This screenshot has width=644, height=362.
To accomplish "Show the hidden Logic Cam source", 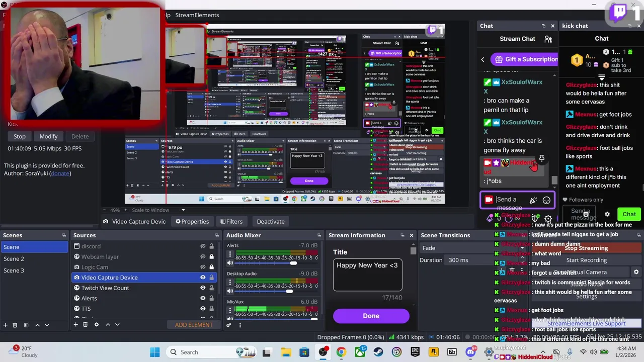I will pos(203,267).
